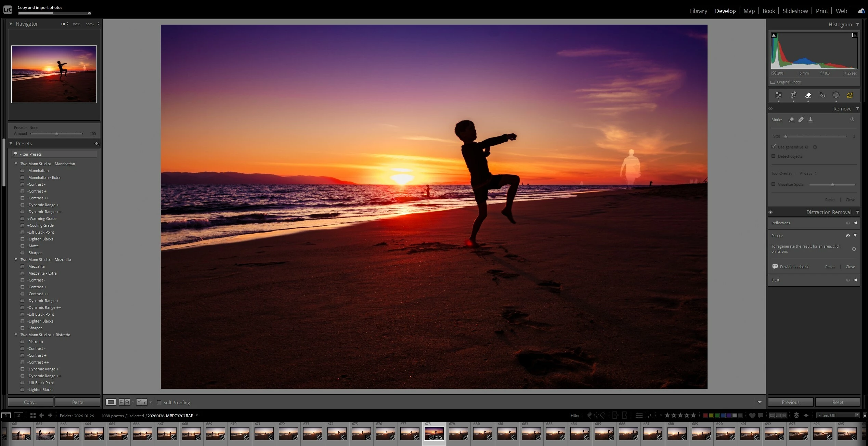Click the add preset plus icon
868x446 pixels.
tap(96, 144)
